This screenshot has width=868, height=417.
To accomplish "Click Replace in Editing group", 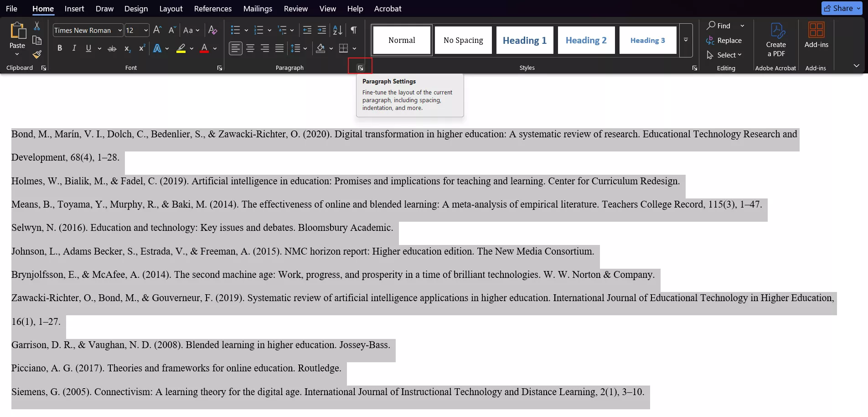I will click(x=724, y=40).
